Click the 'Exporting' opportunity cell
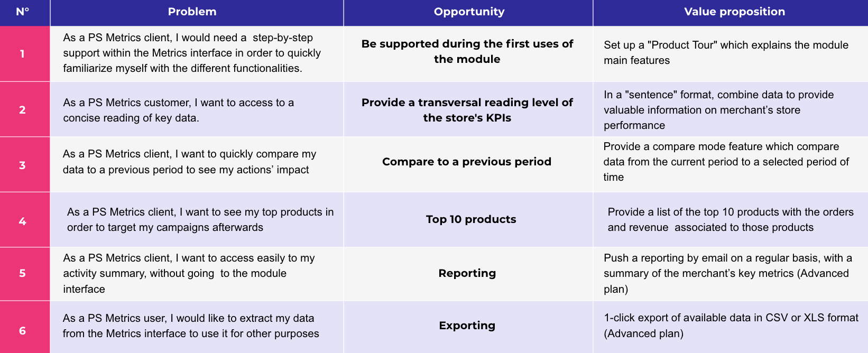The height and width of the screenshot is (353, 868). (467, 326)
